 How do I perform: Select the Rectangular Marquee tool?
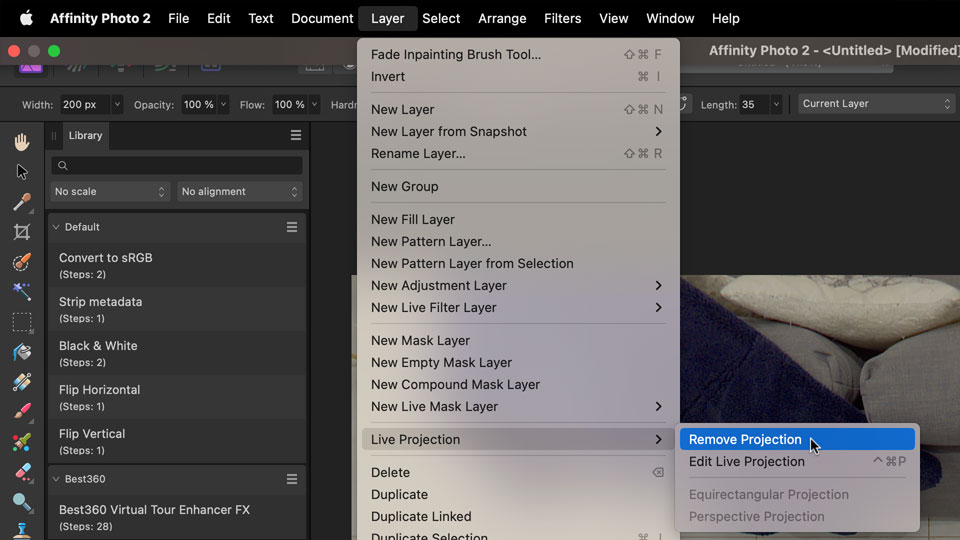(22, 322)
